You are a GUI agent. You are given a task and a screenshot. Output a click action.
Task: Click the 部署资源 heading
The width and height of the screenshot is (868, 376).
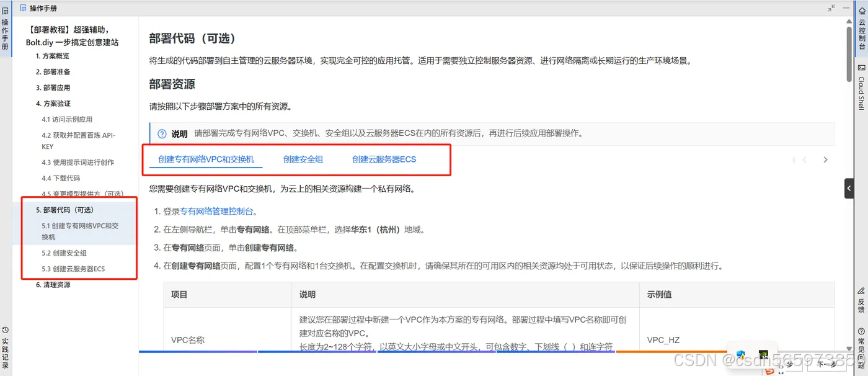[172, 84]
